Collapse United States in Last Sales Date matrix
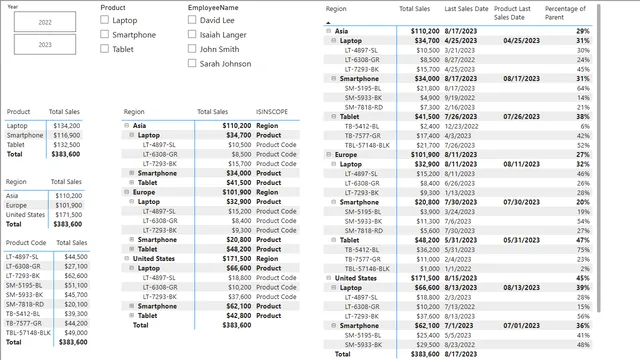The width and height of the screenshot is (640, 360). point(329,278)
